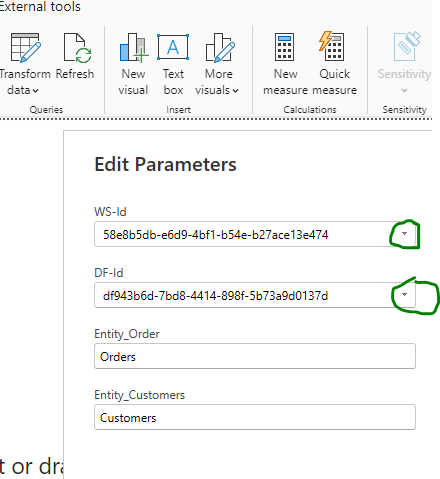Click the WS-Id parameter label

pos(110,212)
